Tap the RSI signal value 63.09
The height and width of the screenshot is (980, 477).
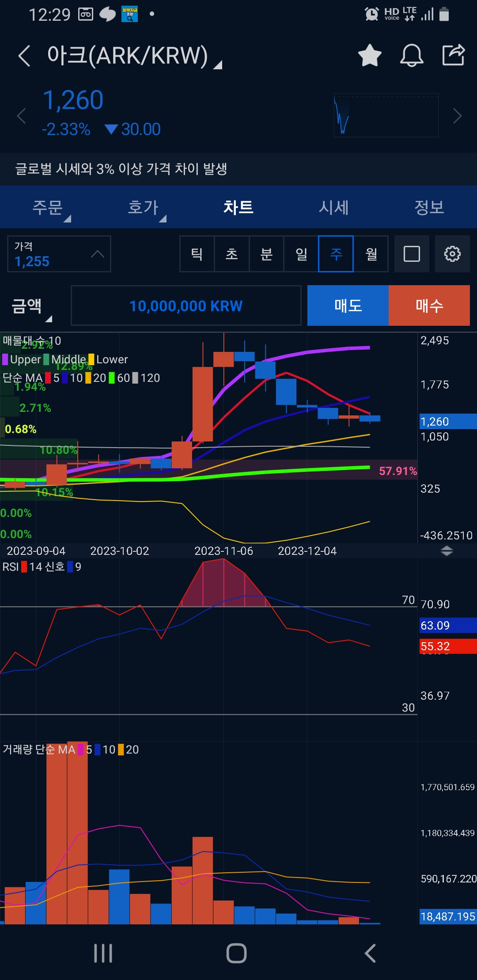448,626
